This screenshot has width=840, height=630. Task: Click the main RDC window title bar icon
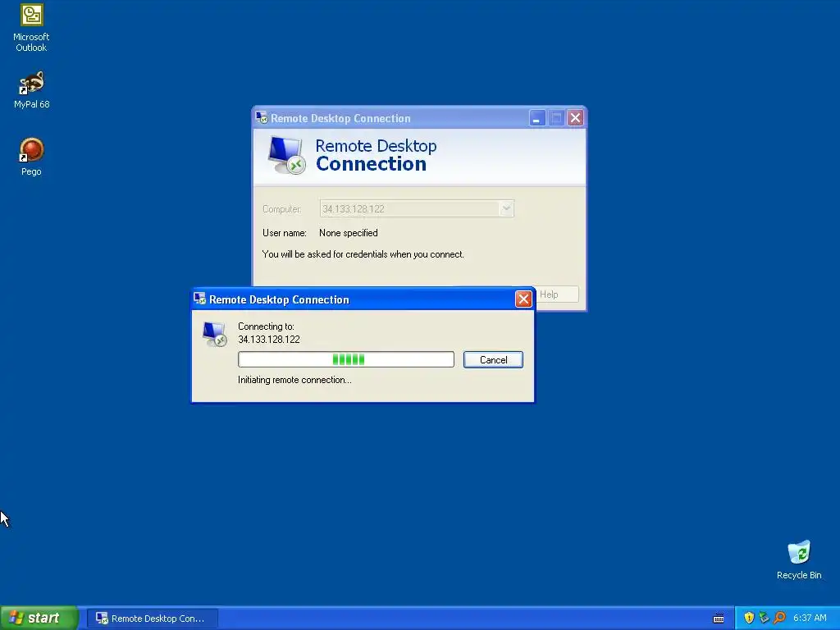coord(262,117)
